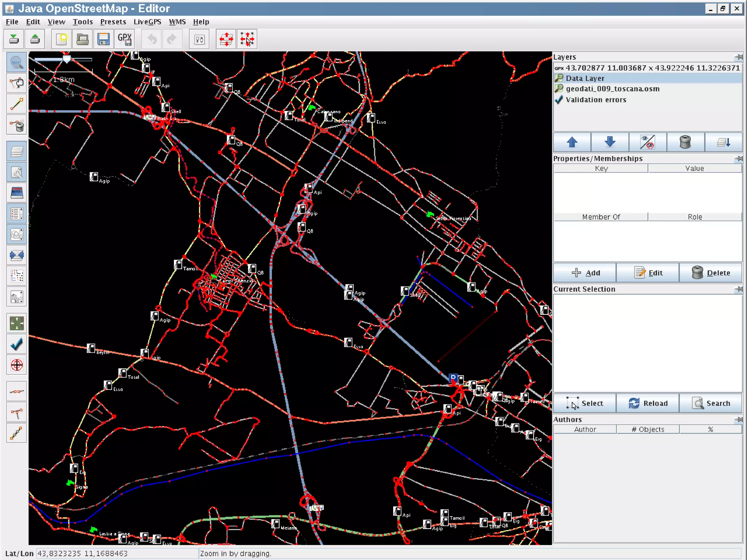747x560 pixels.
Task: Toggle the Authors user list dialog button
Action: [17, 235]
